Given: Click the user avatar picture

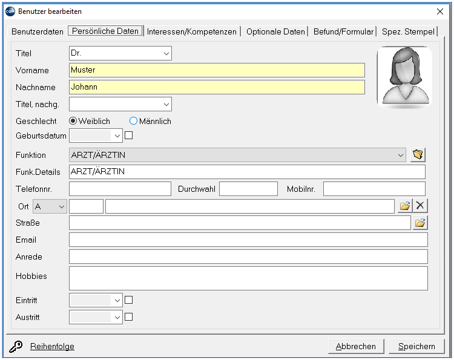Looking at the screenshot, I should click(x=405, y=77).
